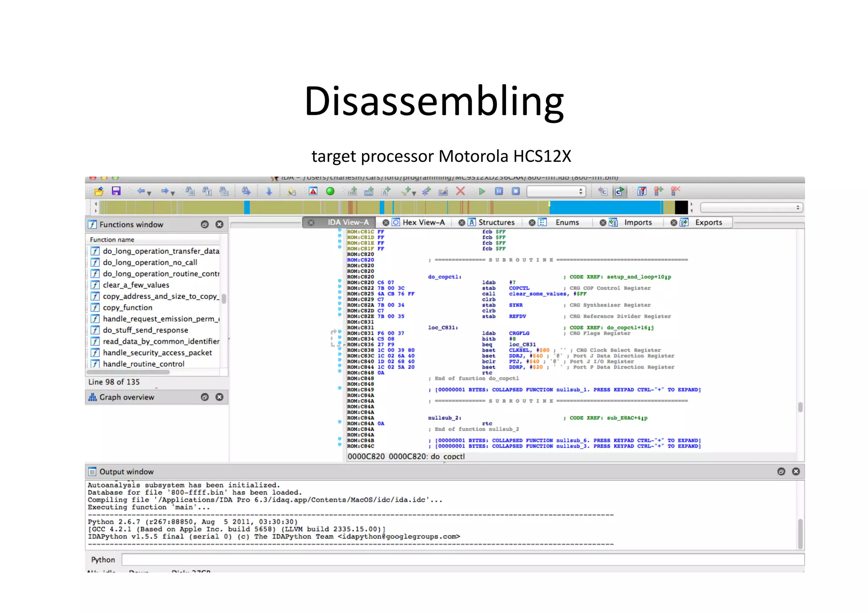
Task: Select copy_function in functions list
Action: click(x=127, y=308)
